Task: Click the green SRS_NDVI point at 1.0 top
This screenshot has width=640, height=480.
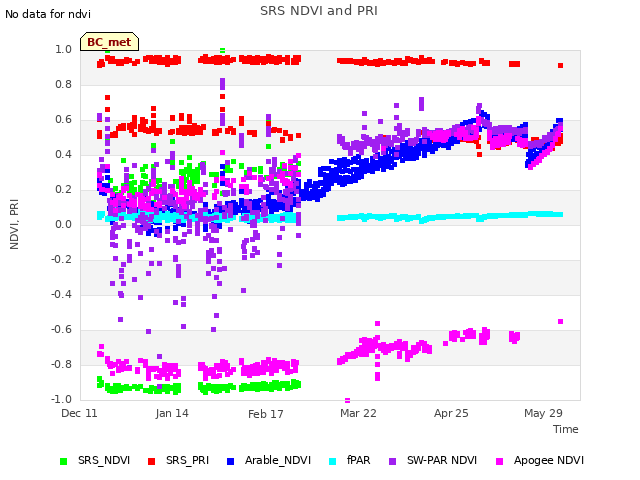Action: (x=222, y=51)
